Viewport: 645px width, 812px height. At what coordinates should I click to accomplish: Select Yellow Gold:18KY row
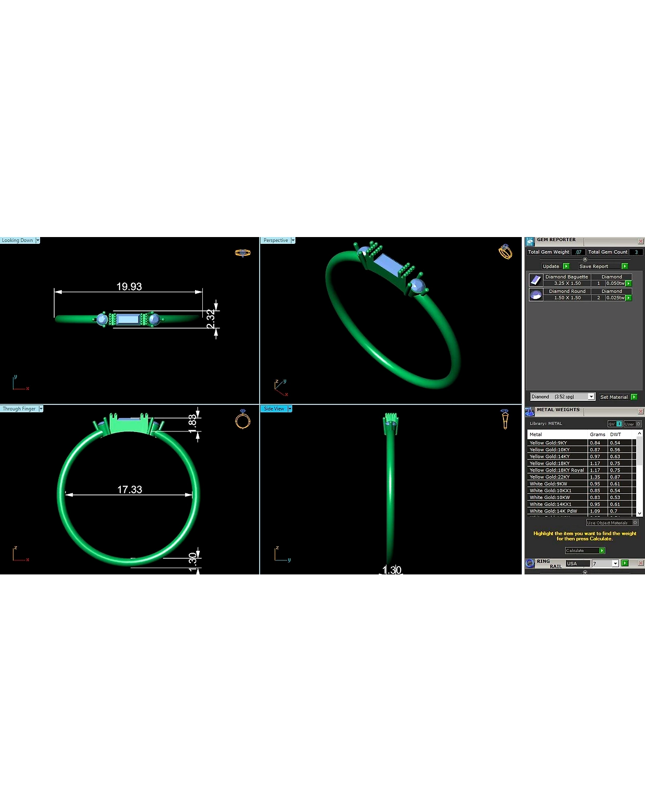[582, 463]
